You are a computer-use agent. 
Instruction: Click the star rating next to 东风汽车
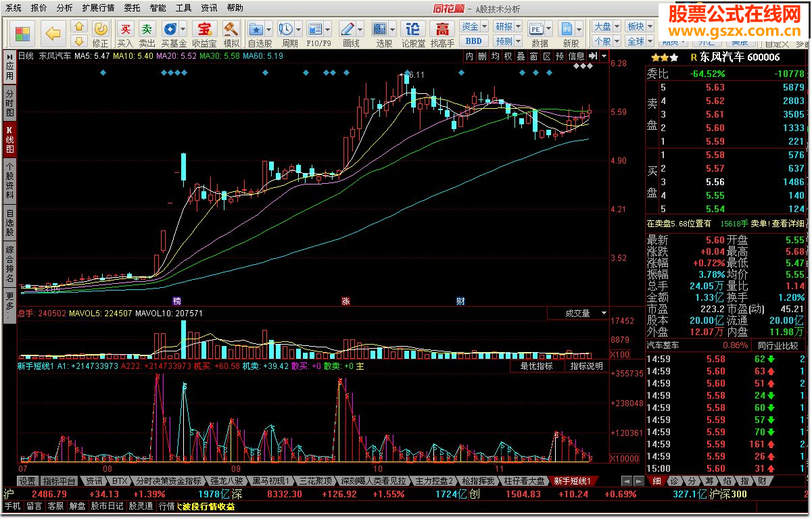click(x=664, y=58)
